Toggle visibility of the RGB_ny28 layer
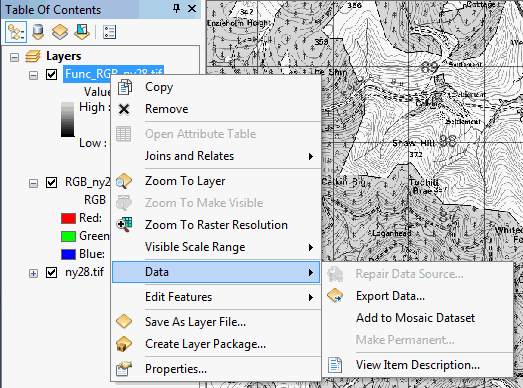523x388 pixels. (51, 182)
